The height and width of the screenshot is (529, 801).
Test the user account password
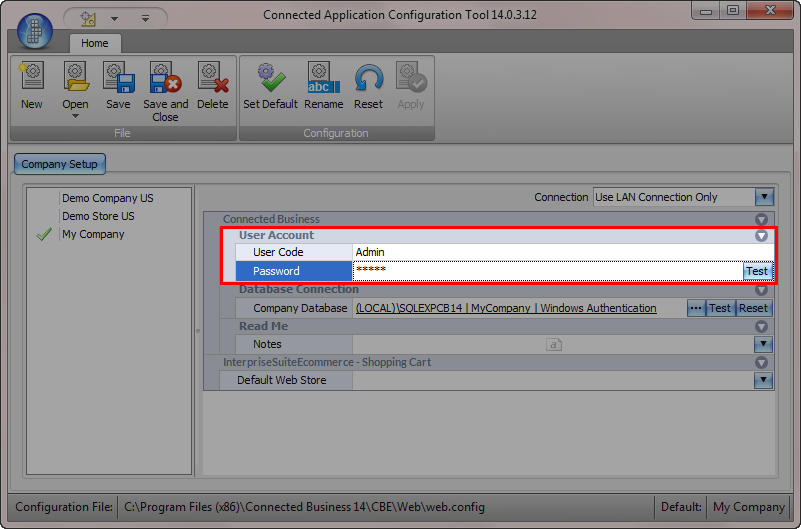757,271
